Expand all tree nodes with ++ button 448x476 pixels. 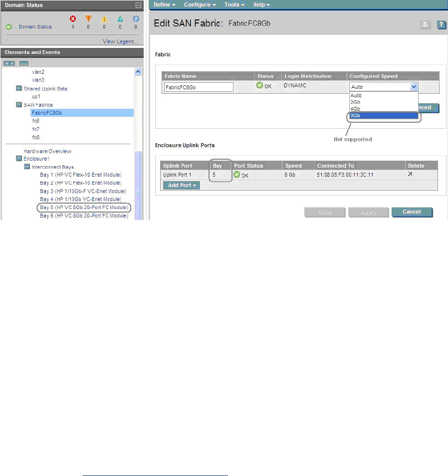[x=9, y=63]
